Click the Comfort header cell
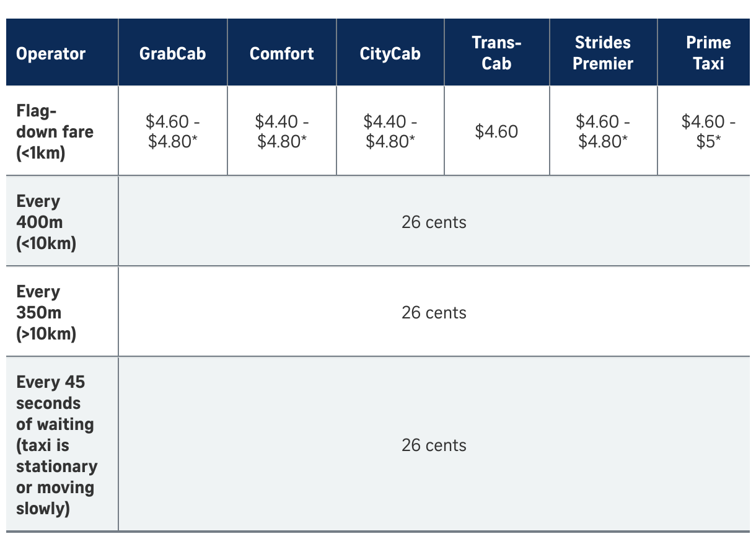Image resolution: width=756 pixels, height=539 pixels. pos(281,53)
